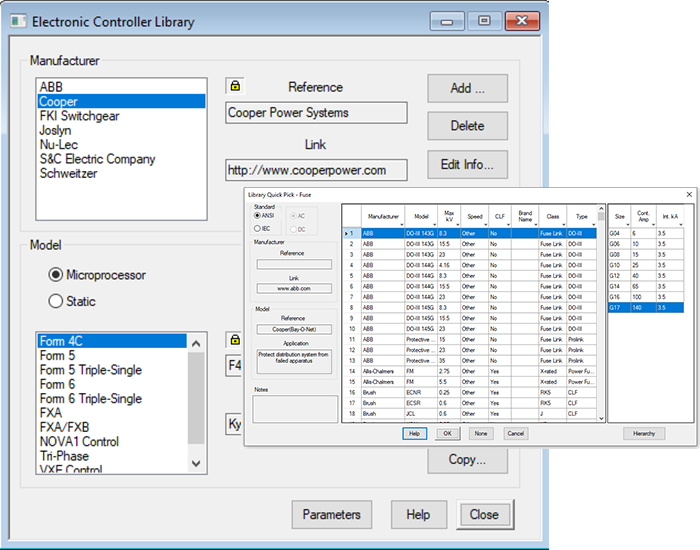700x550 pixels.
Task: Select FXA/FXB in the model list
Action: click(x=112, y=427)
